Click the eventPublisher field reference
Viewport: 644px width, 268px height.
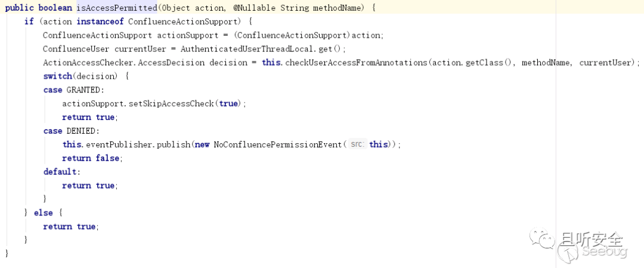(119, 144)
